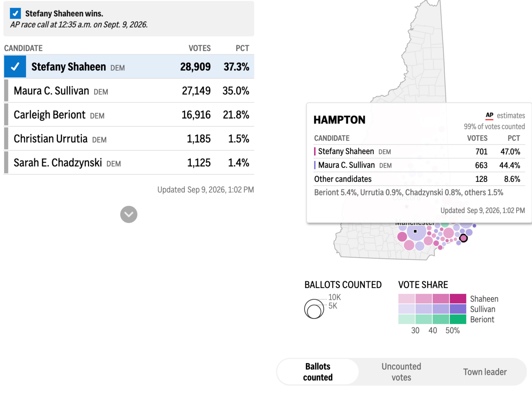Click the darkest Sullivan purple legend swatch
Viewport: 532px width, 399px height.
coord(458,309)
